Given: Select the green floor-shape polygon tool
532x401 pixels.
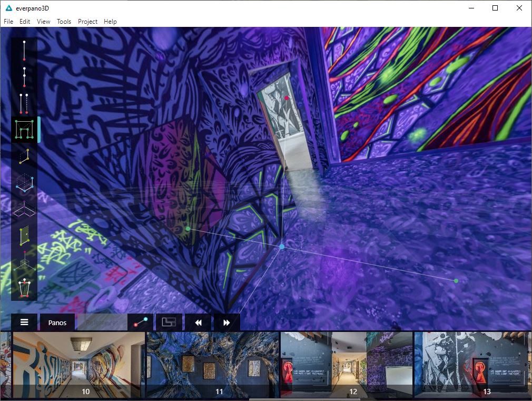Looking at the screenshot, I should (x=24, y=130).
